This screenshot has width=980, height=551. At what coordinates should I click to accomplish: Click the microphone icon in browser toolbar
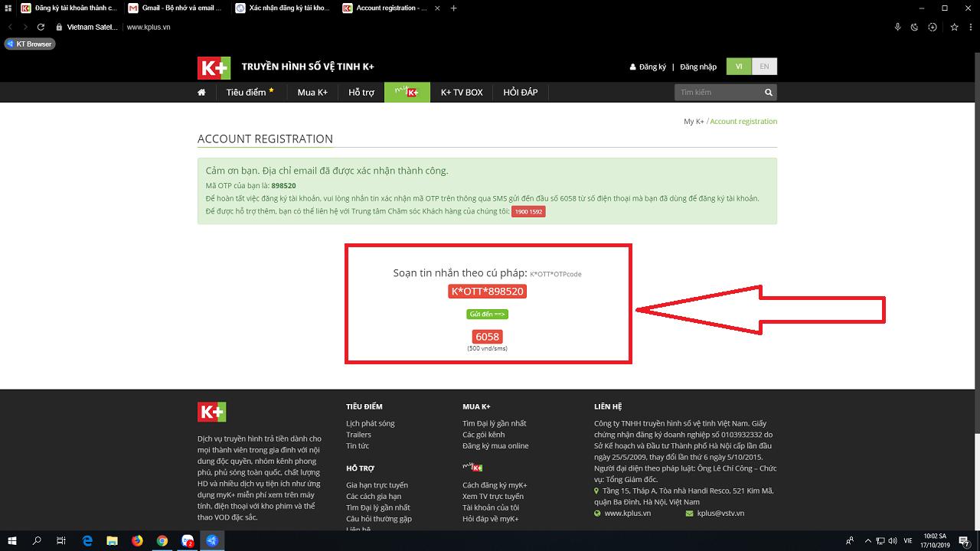click(898, 27)
